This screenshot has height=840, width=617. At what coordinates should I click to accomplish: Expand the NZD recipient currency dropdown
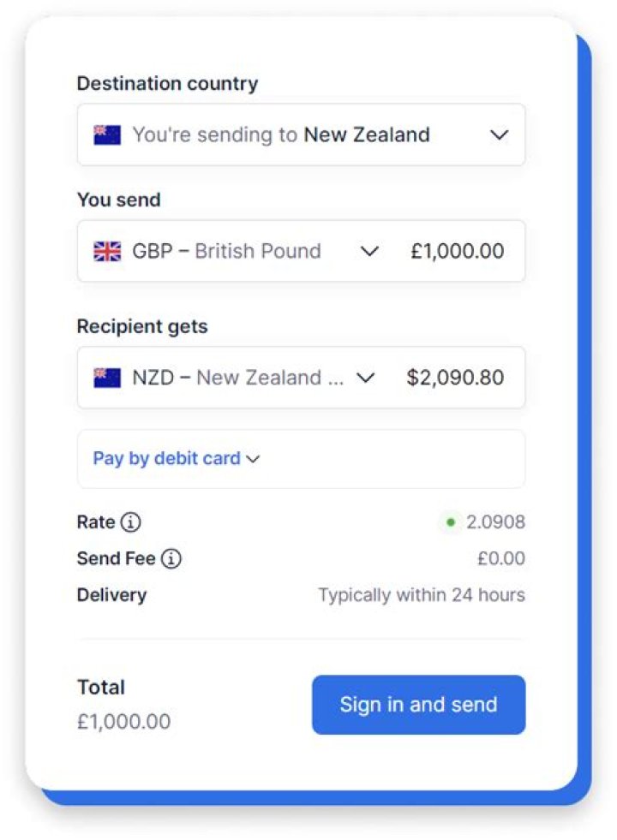click(x=367, y=377)
